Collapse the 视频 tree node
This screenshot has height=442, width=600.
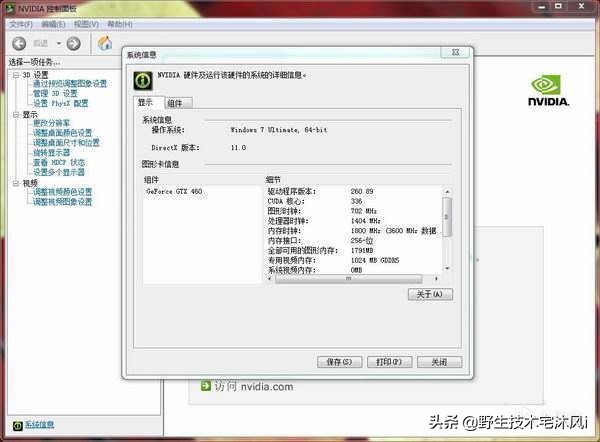pyautogui.click(x=16, y=184)
